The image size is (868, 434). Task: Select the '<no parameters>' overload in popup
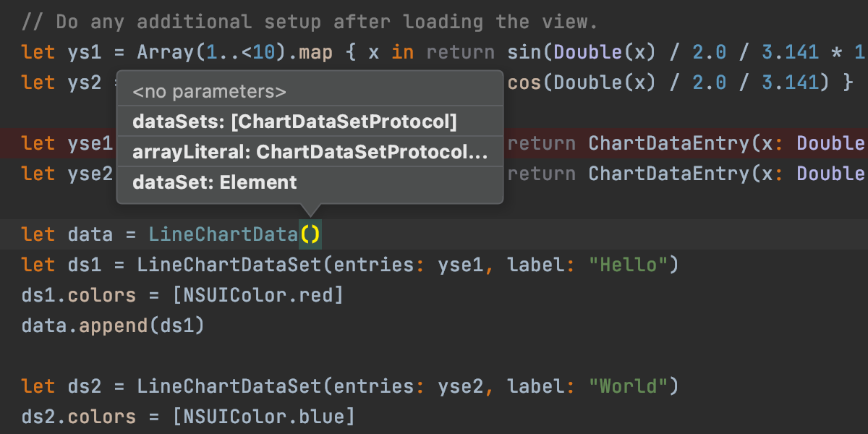(x=210, y=92)
